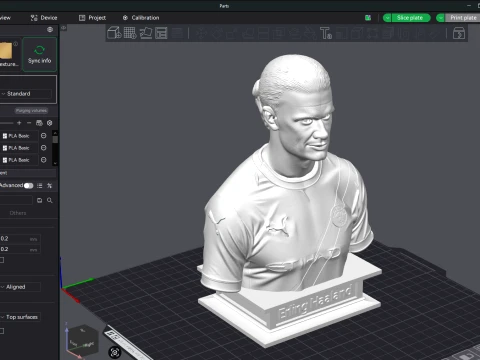480x360 pixels.
Task: Select the Text shape tool
Action: click(326, 33)
